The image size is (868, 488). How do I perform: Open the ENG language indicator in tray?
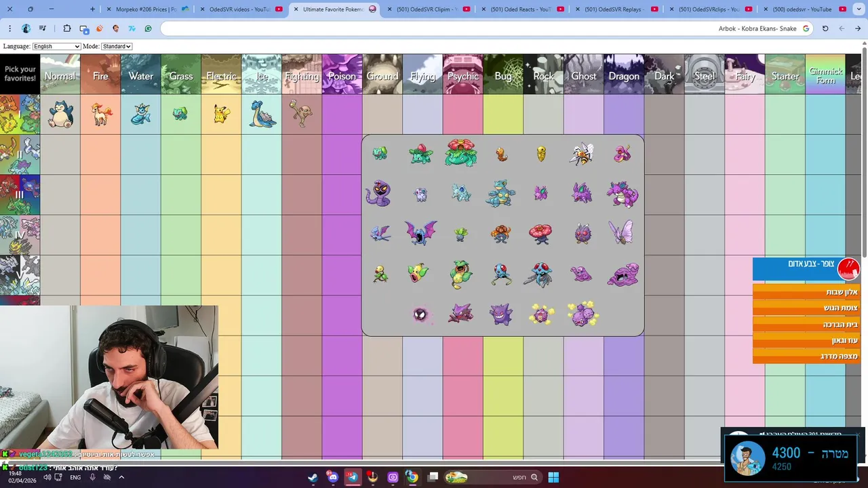(75, 477)
